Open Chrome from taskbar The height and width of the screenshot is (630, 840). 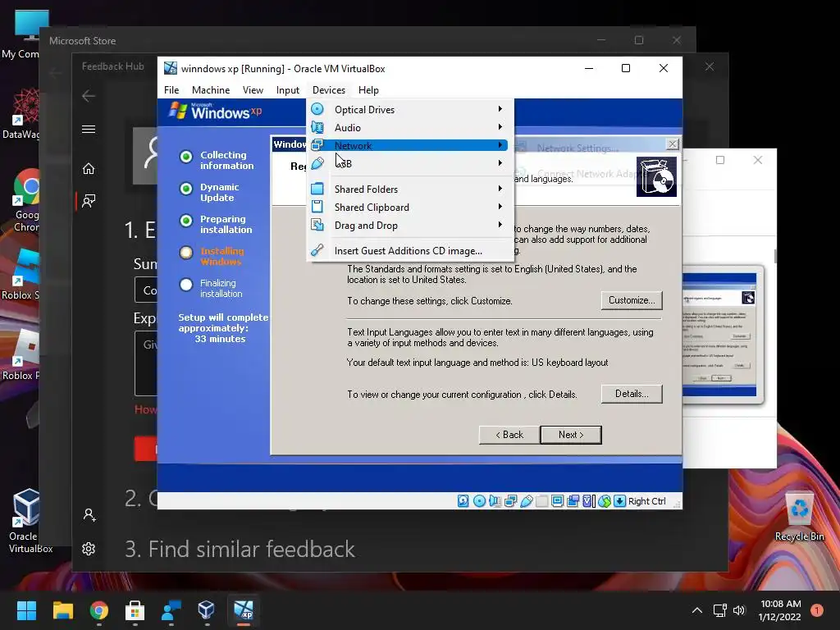click(x=99, y=610)
